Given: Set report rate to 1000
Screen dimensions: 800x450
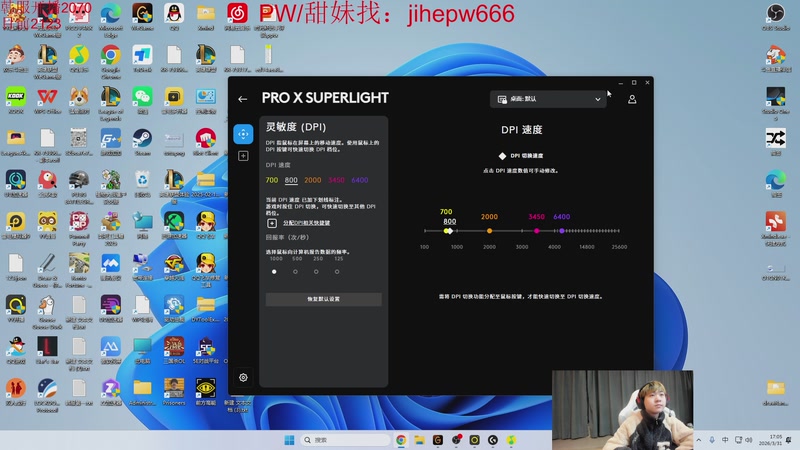Looking at the screenshot, I should pyautogui.click(x=274, y=271).
